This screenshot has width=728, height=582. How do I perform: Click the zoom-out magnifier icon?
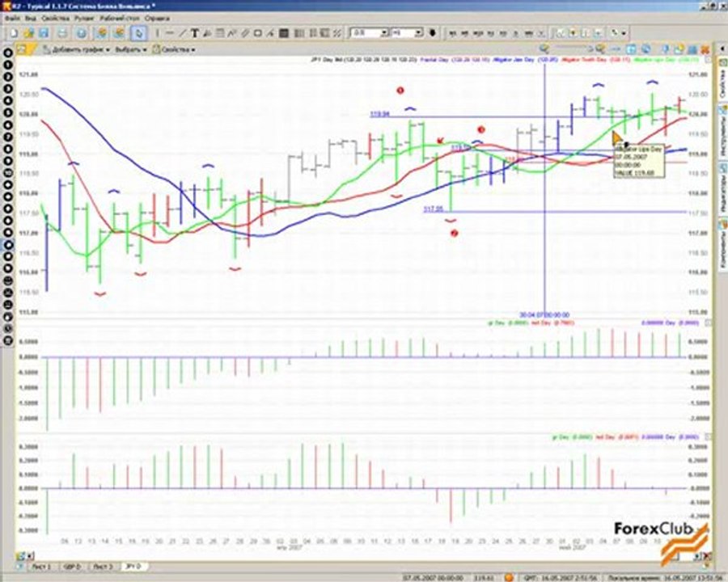[x=544, y=48]
